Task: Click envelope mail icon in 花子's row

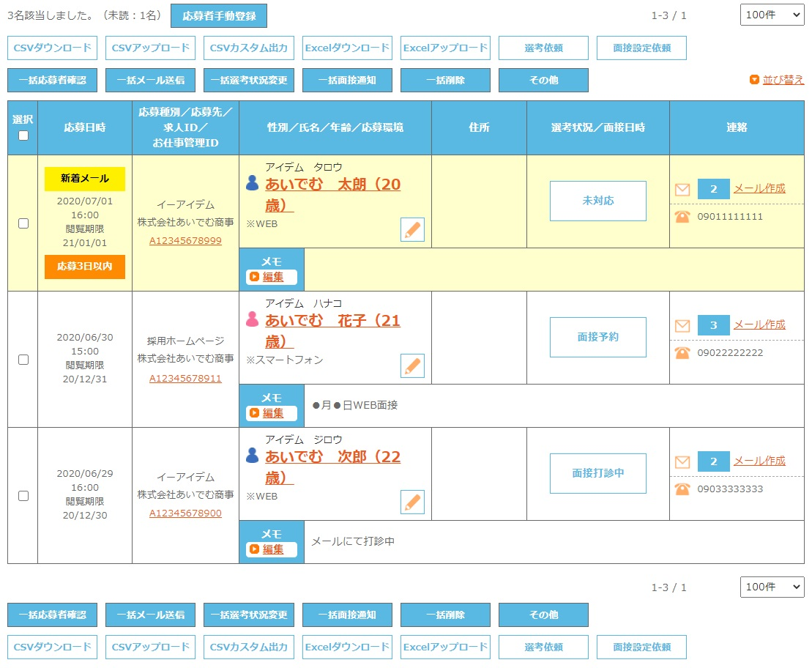Action: [x=682, y=326]
